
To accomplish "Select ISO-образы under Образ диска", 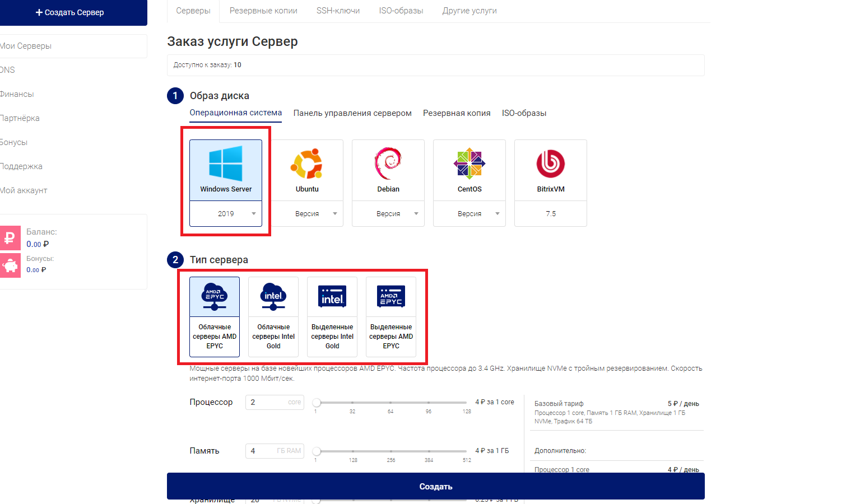I will click(x=524, y=113).
